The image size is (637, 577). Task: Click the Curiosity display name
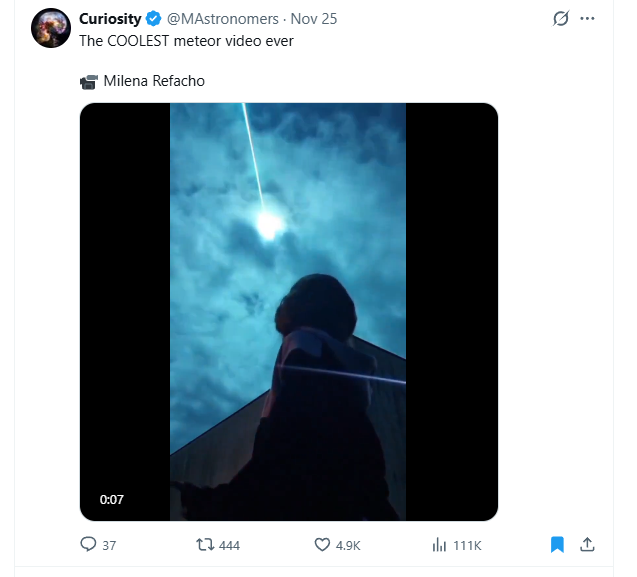pos(110,18)
